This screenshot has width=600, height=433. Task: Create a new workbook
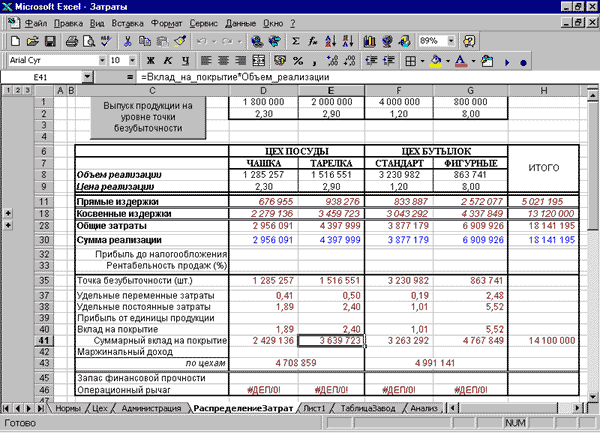pyautogui.click(x=15, y=41)
